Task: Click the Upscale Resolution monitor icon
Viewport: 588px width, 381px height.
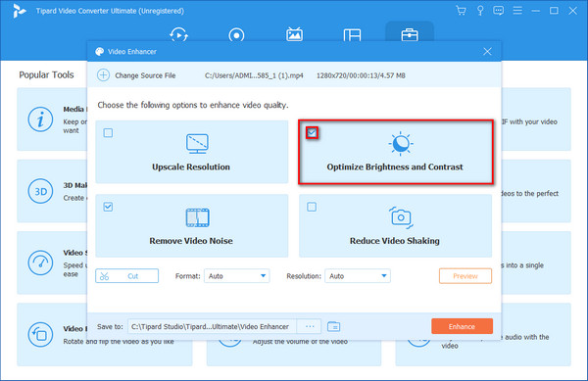Action: (x=197, y=143)
